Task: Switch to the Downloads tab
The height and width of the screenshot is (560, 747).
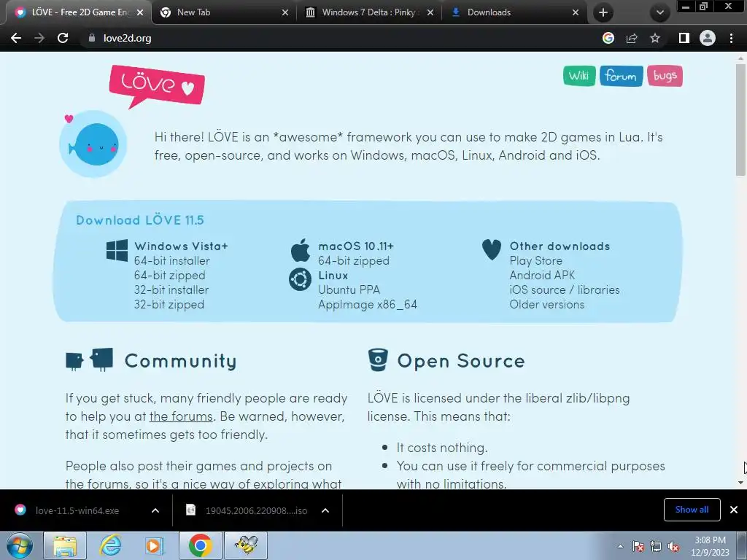Action: click(x=514, y=12)
